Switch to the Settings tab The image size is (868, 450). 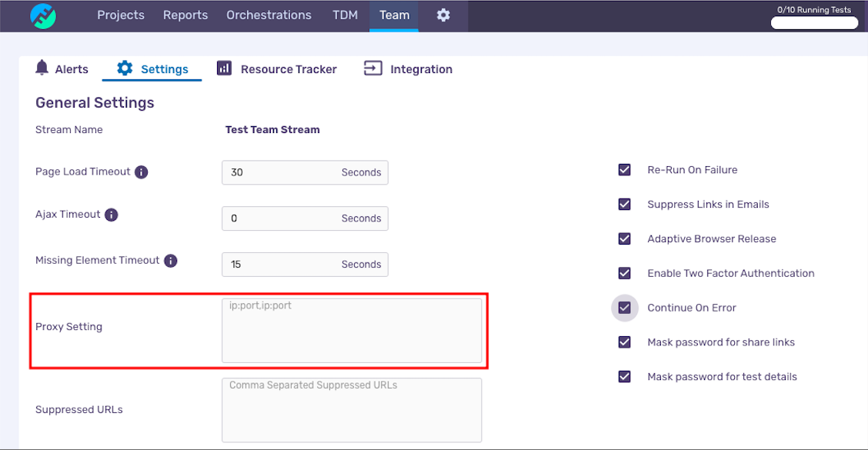click(152, 68)
